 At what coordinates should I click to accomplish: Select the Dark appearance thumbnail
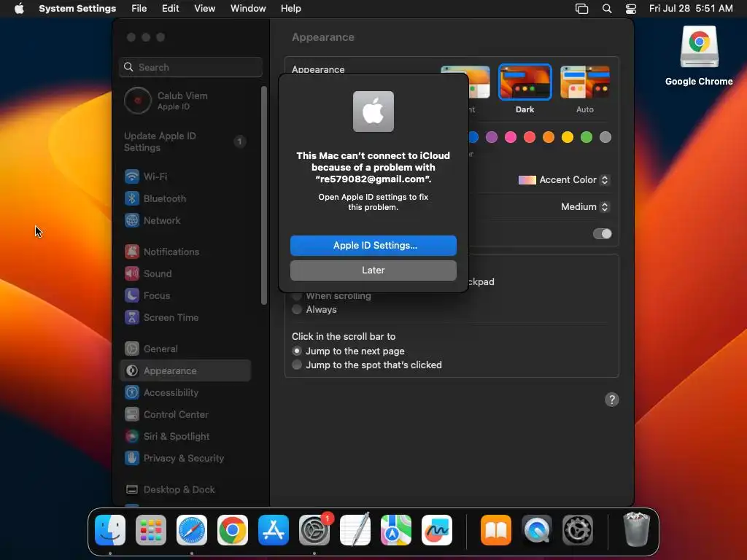(x=525, y=82)
